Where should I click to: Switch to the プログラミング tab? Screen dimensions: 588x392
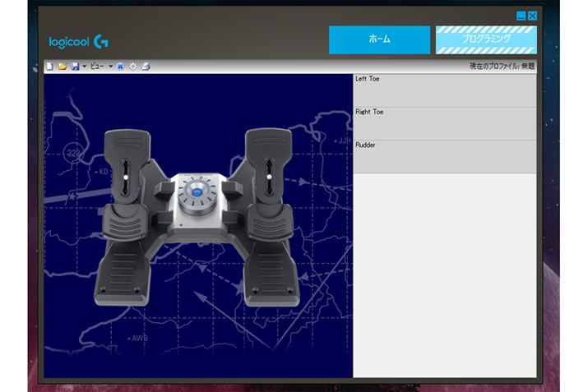click(485, 39)
